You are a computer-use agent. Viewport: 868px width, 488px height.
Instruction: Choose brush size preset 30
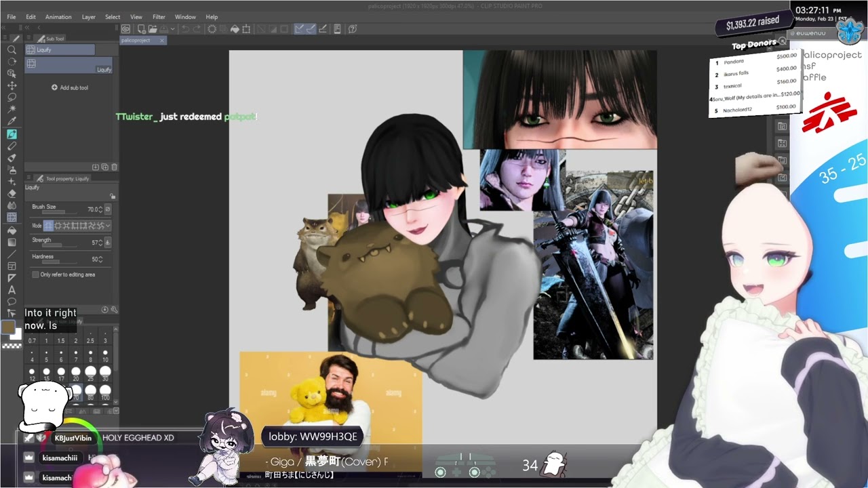tap(105, 374)
